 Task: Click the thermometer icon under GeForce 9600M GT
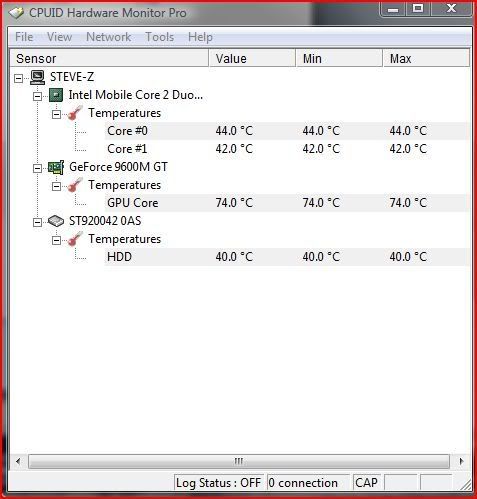coord(75,185)
